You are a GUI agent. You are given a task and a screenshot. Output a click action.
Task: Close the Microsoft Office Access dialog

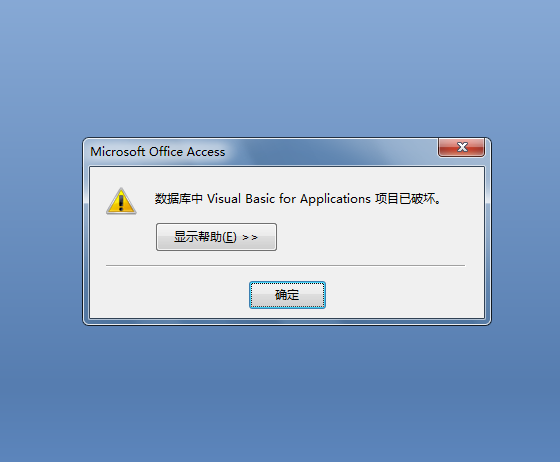coord(461,147)
